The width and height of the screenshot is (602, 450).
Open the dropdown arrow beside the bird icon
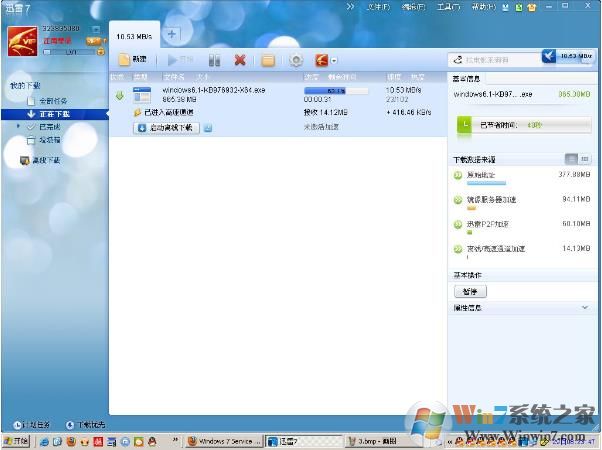(x=334, y=61)
